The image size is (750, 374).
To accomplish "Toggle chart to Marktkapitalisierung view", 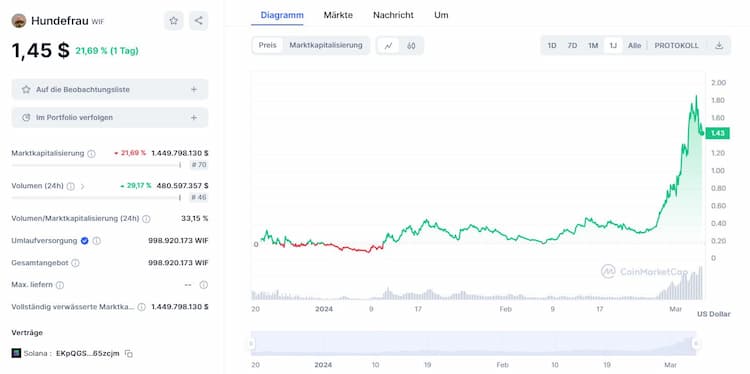I will 326,45.
